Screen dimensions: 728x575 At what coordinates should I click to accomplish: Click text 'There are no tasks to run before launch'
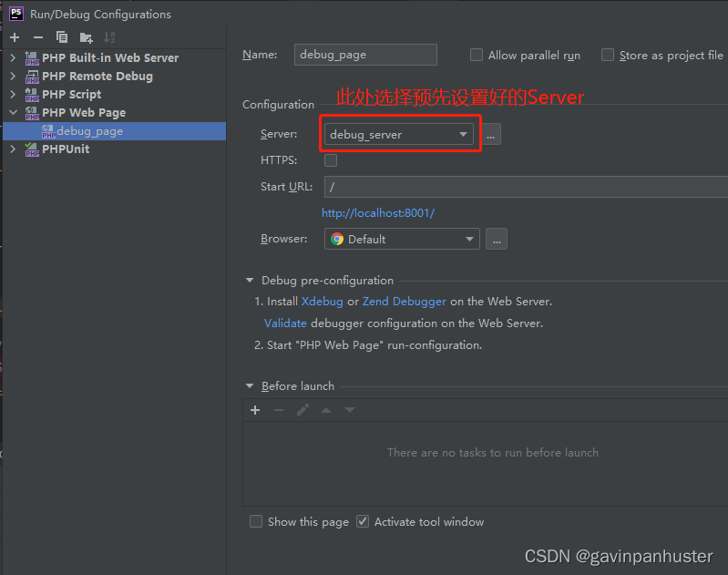[493, 452]
